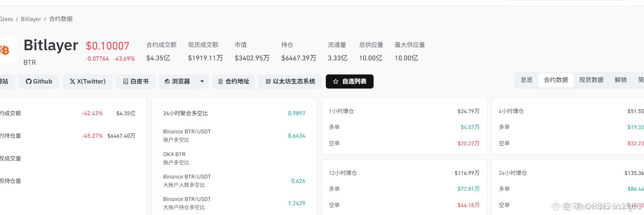Screen dimensions: 644x215
Task: Click the OKX BTR 账户多空比 row
Action: coord(234,158)
